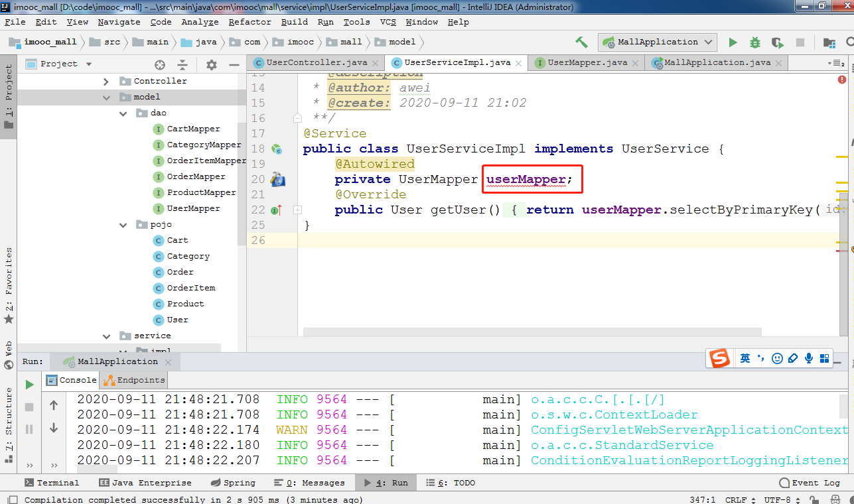Close the UserServiceImpl.java tab

(x=518, y=63)
